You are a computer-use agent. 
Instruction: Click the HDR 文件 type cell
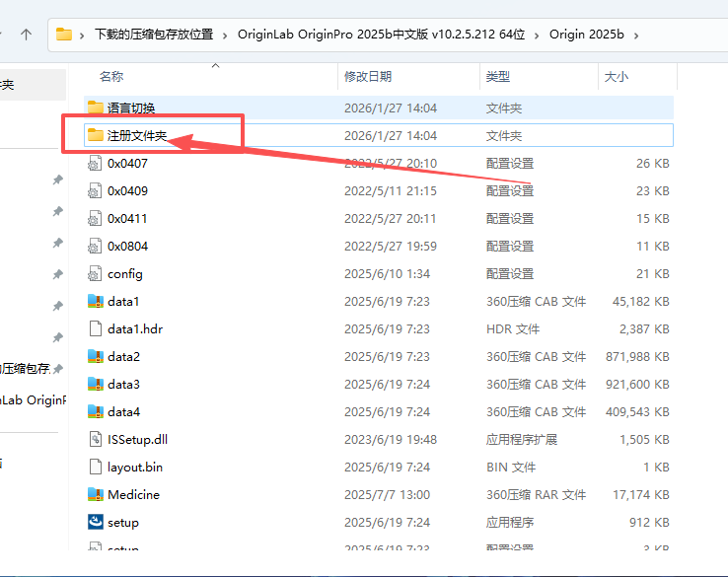coord(513,329)
